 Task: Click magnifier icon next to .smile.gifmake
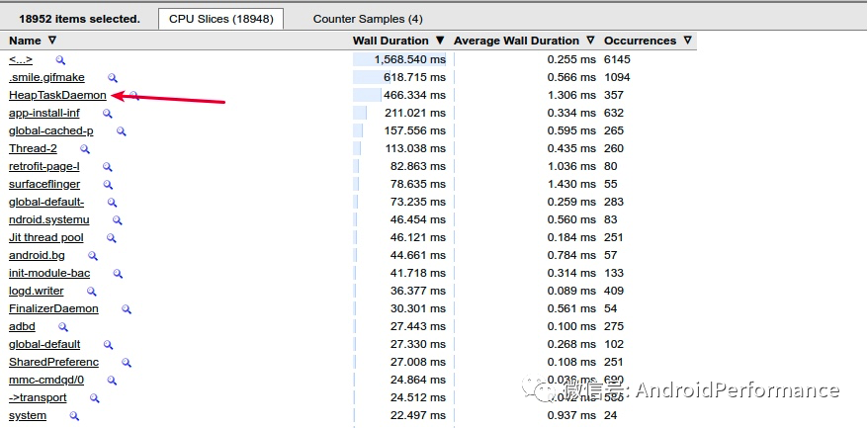click(x=113, y=77)
